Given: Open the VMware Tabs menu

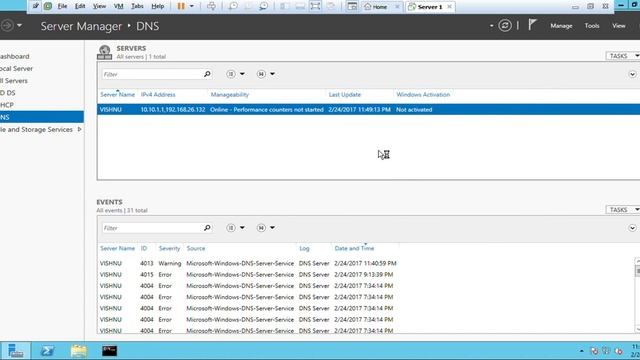Looking at the screenshot, I should (x=137, y=6).
